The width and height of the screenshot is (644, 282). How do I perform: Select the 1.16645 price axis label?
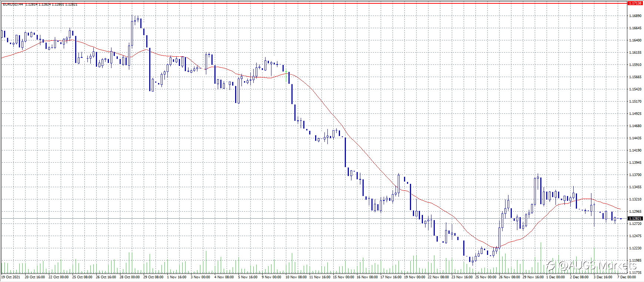pyautogui.click(x=635, y=28)
